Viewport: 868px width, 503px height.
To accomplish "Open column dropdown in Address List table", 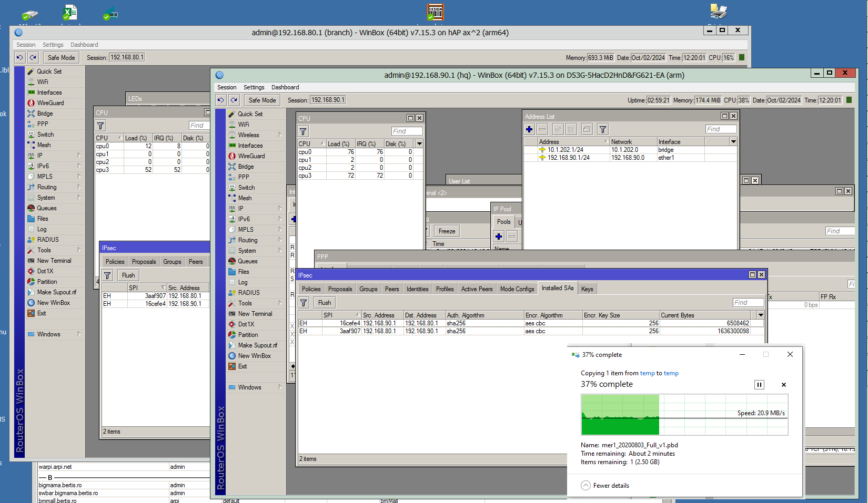I will (733, 141).
